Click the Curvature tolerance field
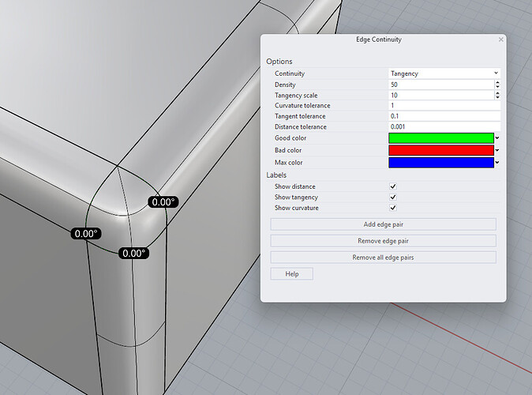Viewport: 532px width, 395px height. click(x=444, y=106)
